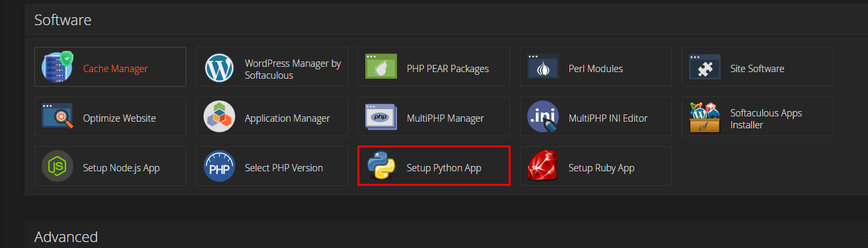
Task: Click the Python snake logo icon
Action: tap(381, 167)
